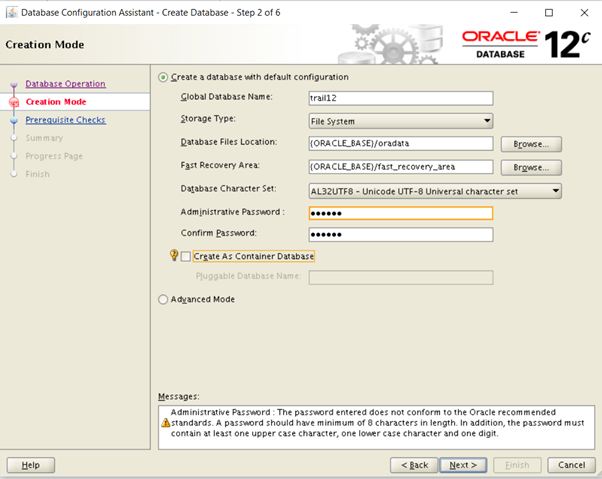Open the Storage Type dropdown
This screenshot has width=602, height=479.
coord(400,121)
